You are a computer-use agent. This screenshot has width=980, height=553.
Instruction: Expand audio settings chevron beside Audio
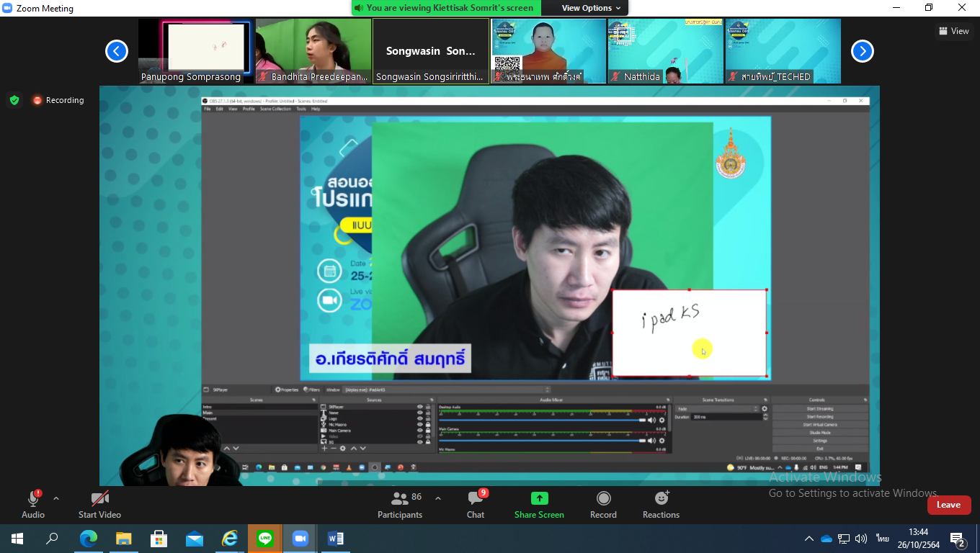pyautogui.click(x=56, y=498)
